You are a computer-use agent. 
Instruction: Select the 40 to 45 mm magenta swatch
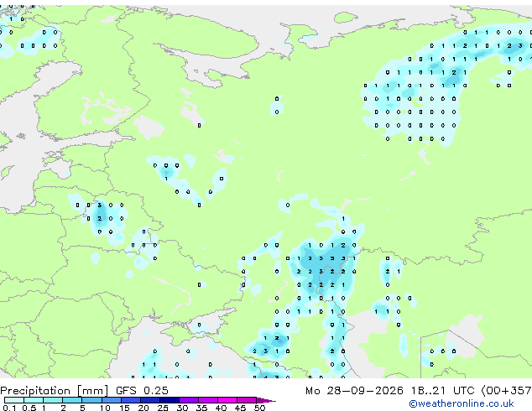tap(227, 400)
